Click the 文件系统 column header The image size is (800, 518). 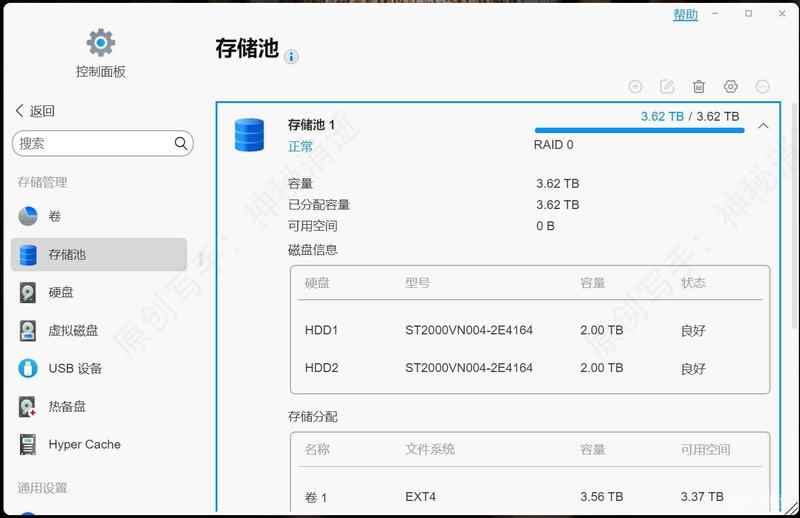[430, 449]
